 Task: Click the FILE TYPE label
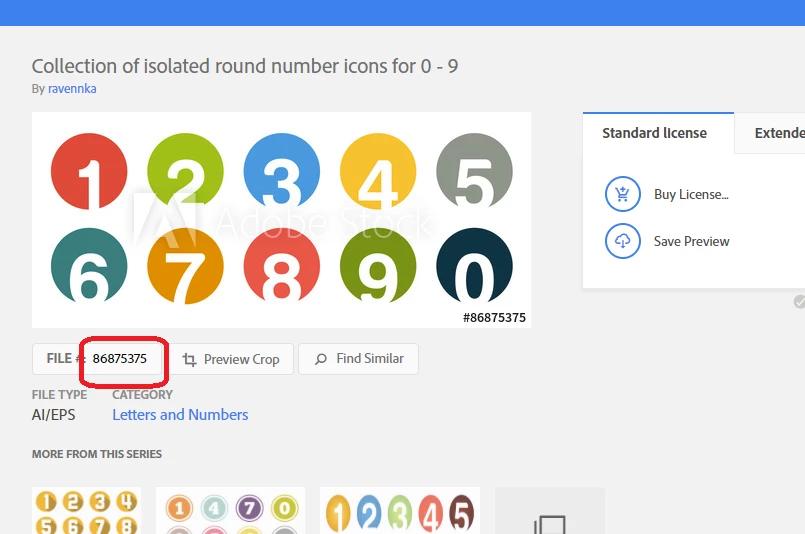point(60,395)
